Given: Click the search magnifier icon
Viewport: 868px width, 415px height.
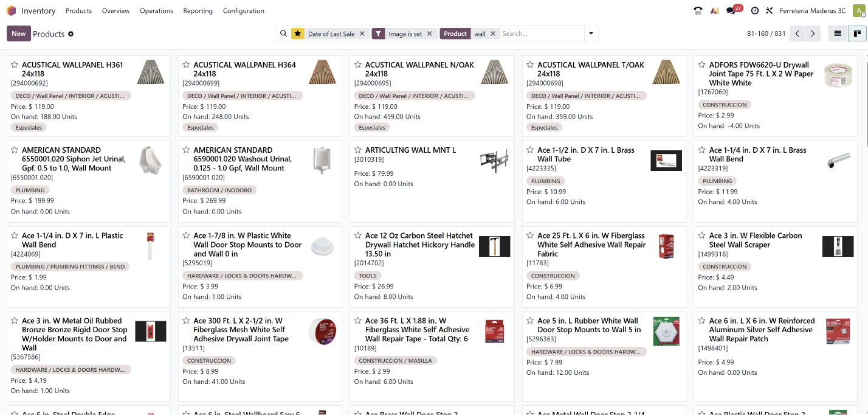Looking at the screenshot, I should pyautogui.click(x=283, y=34).
